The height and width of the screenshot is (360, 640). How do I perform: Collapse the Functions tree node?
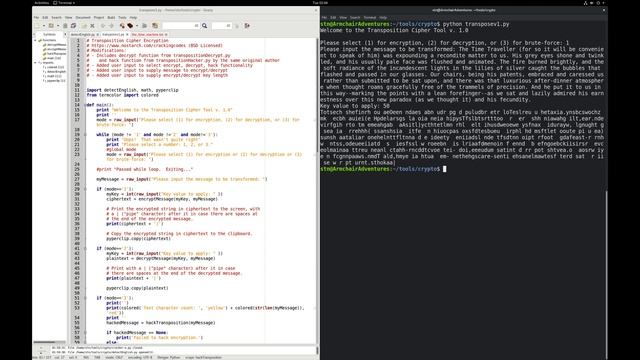tap(36, 40)
